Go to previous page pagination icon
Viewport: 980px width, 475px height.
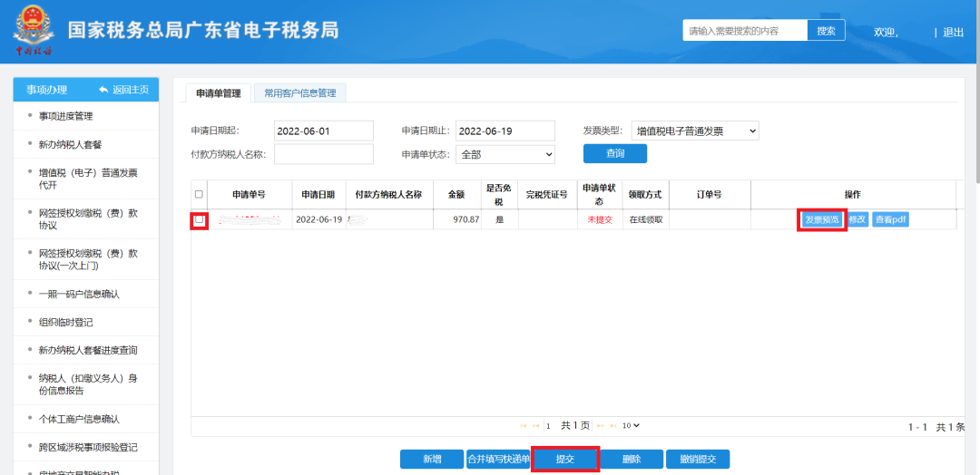[535, 426]
